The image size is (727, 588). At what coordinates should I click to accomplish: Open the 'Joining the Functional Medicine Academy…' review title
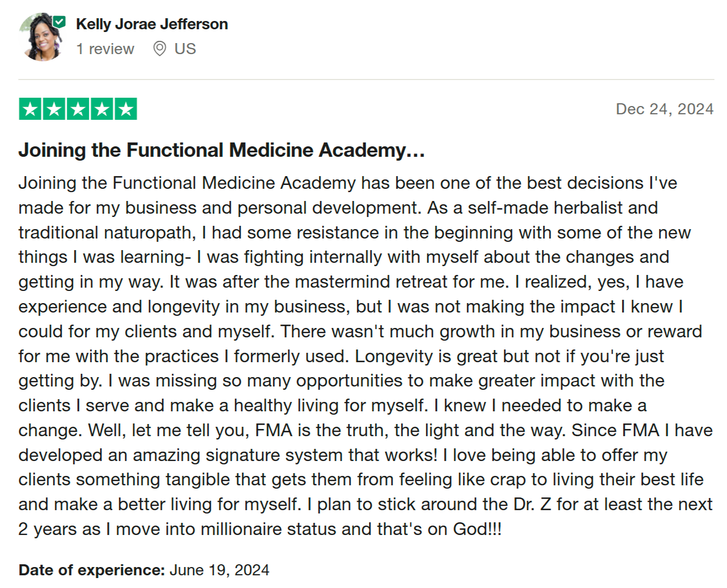pos(222,150)
